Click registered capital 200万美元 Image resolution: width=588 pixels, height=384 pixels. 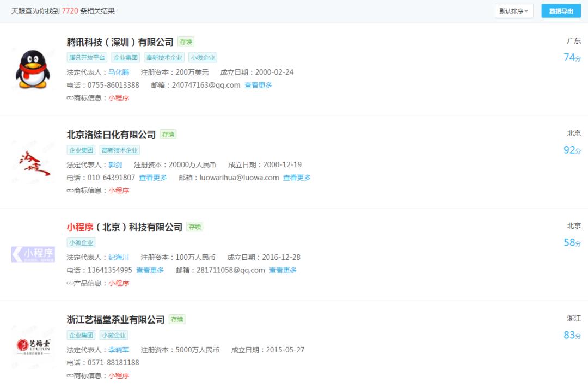tap(192, 72)
